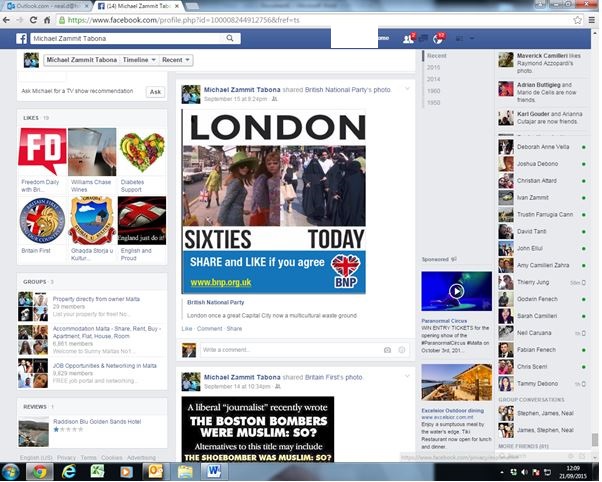Open Accommodation Malta group link
Image resolution: width=602 pixels, height=482 pixels.
point(107,333)
